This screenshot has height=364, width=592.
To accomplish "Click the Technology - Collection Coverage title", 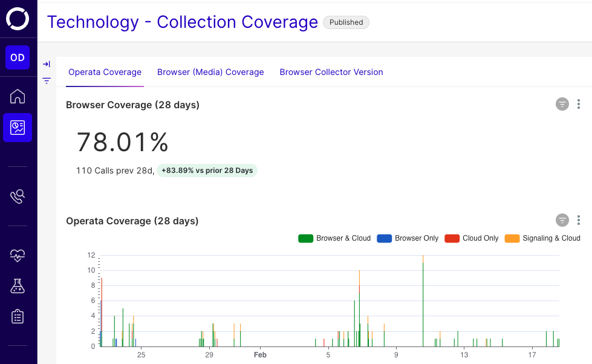I will pyautogui.click(x=183, y=22).
